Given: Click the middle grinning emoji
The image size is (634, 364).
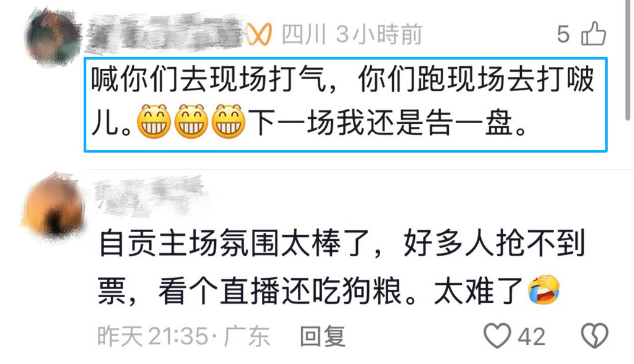Looking at the screenshot, I should 191,121.
